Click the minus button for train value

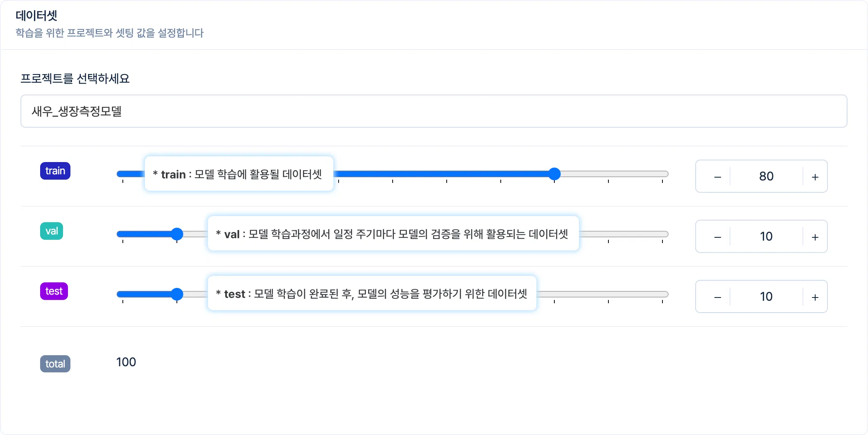[717, 177]
